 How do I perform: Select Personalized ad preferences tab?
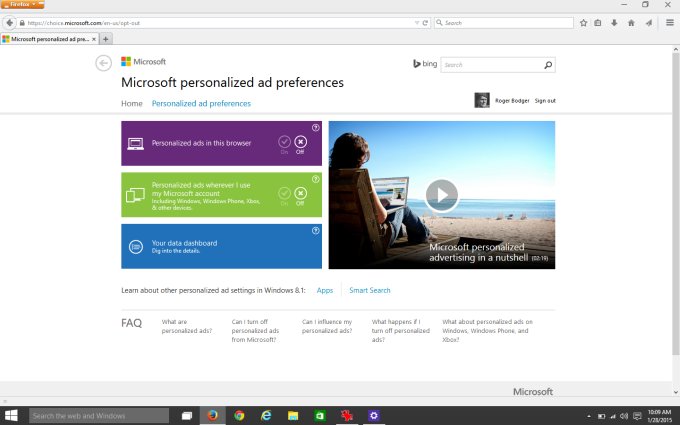click(x=201, y=103)
